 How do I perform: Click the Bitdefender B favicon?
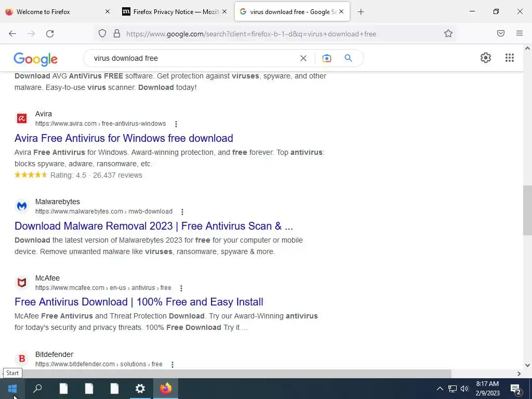point(22,358)
